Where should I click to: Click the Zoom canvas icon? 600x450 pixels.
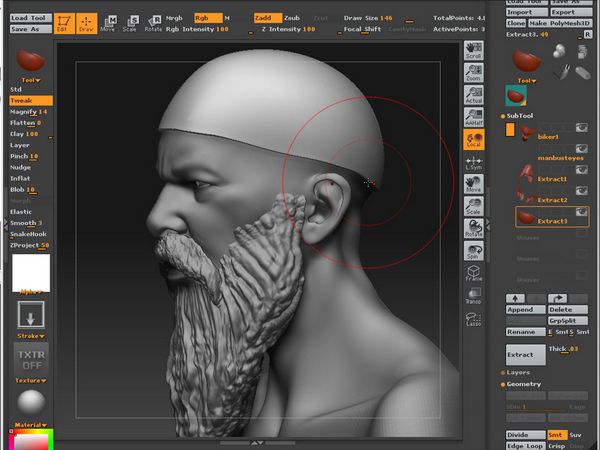tap(474, 72)
